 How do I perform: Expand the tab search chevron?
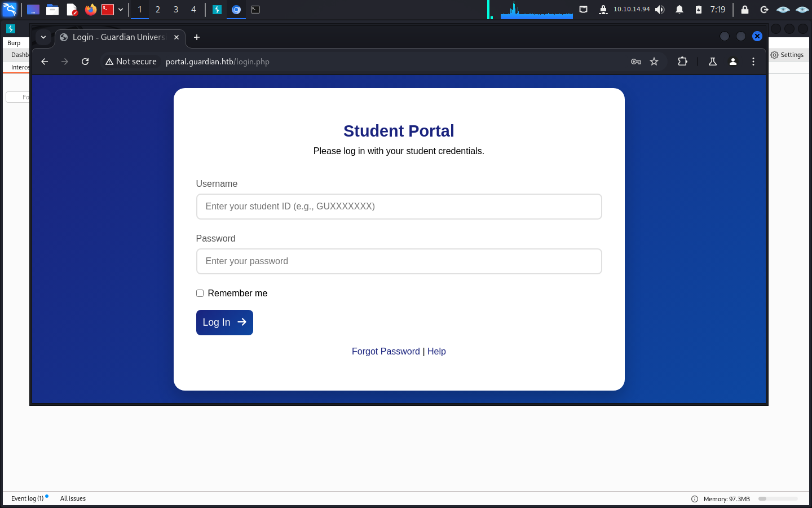(43, 37)
